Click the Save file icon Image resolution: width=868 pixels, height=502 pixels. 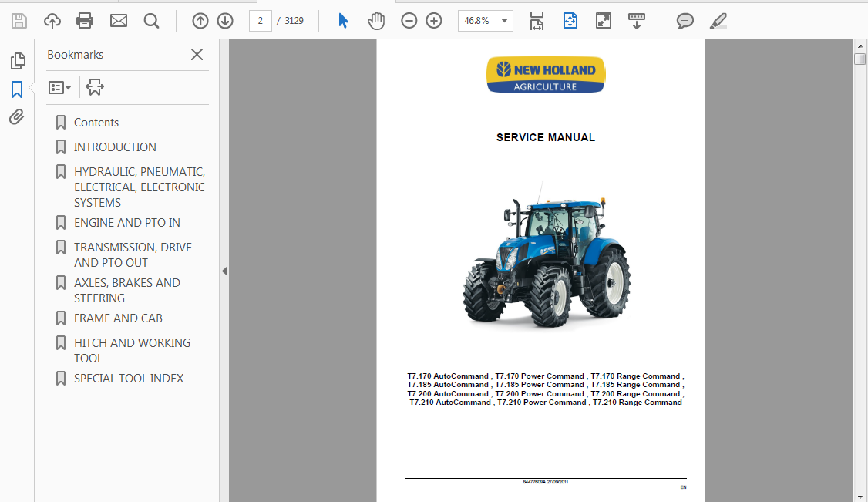click(x=19, y=21)
